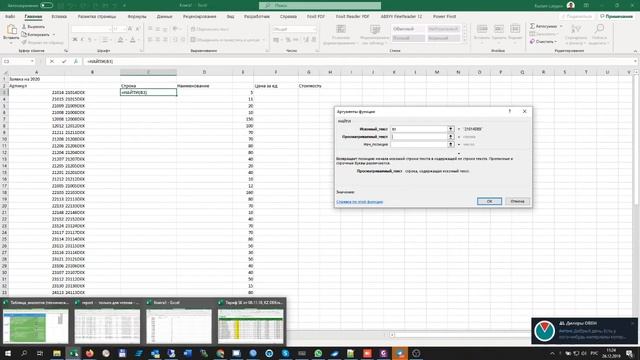Open the Power Pivot tab
Screen dimensions: 640x360
pos(444,16)
